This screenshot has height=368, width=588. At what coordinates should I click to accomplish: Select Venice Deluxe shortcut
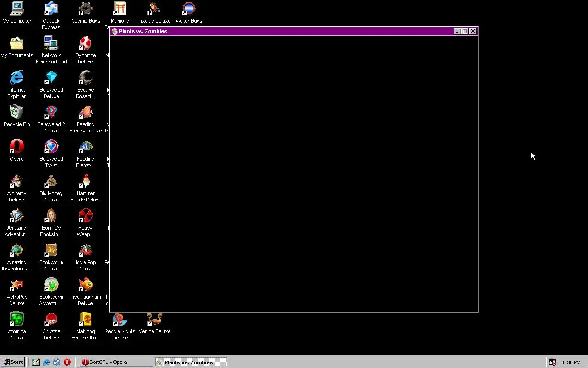click(154, 323)
